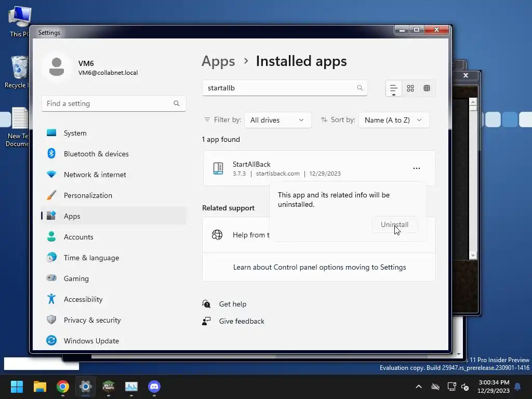Open Windows Update settings
Screen dimensions: 532x399
tap(113, 341)
